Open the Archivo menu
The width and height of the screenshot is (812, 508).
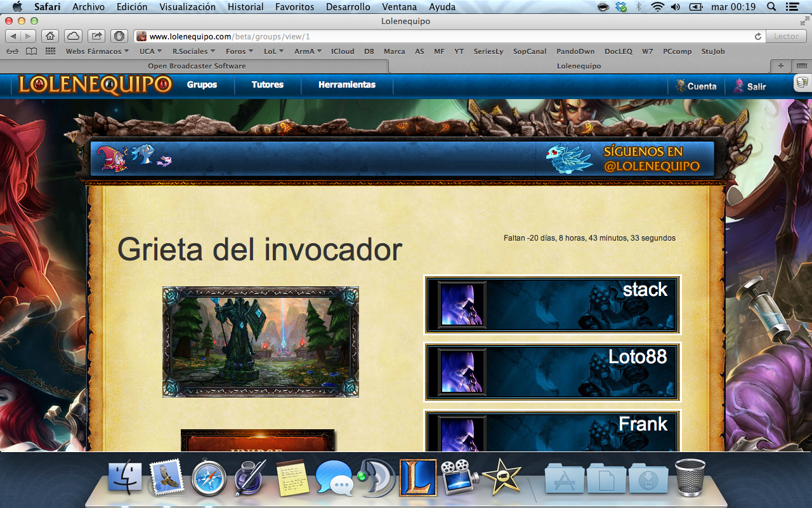[89, 7]
